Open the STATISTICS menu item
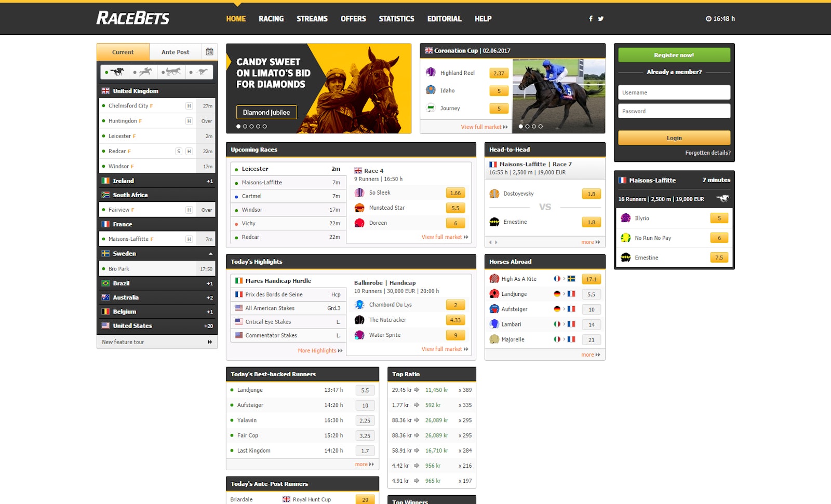Viewport: 831px width, 504px height. pyautogui.click(x=396, y=19)
